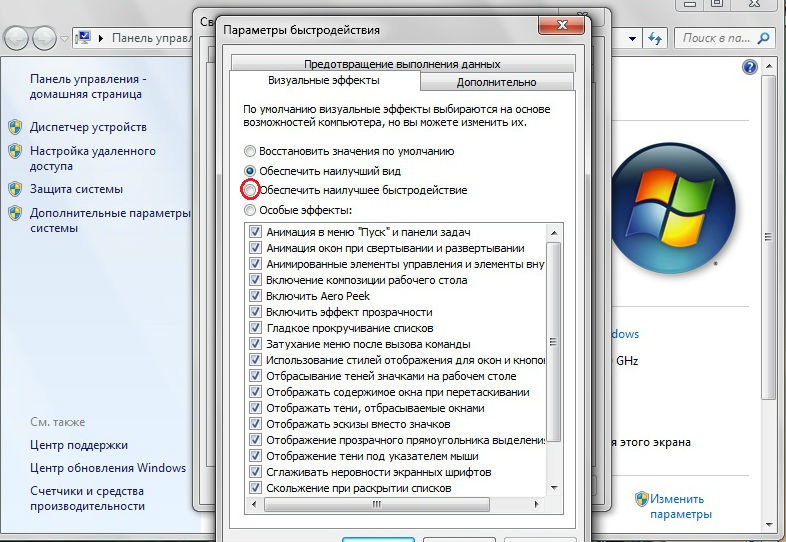Click effects list horizontal scrollbar thumb
Image resolution: width=786 pixels, height=542 pixels.
click(376, 504)
